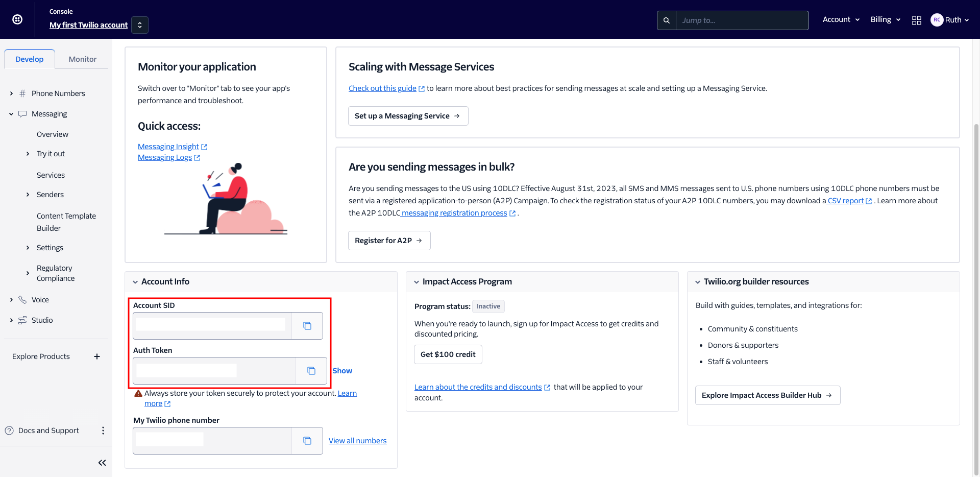Click the search magnifier icon
Viewport: 980px width, 477px height.
coord(666,20)
